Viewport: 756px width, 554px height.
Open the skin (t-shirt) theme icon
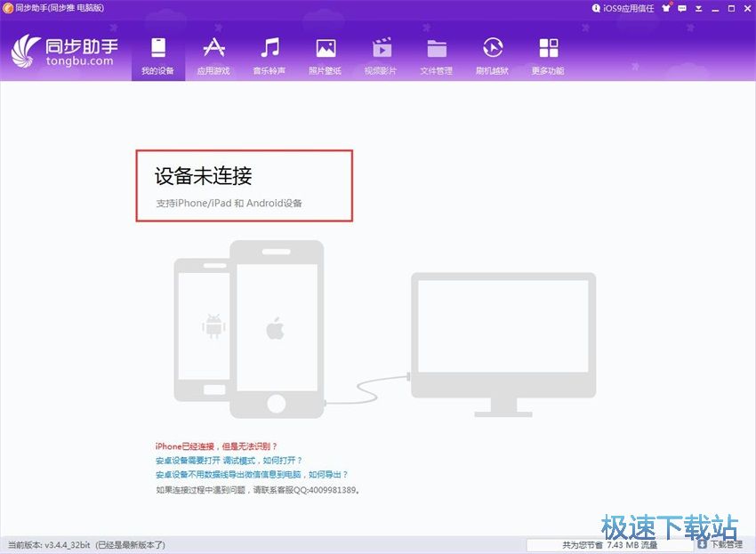666,8
